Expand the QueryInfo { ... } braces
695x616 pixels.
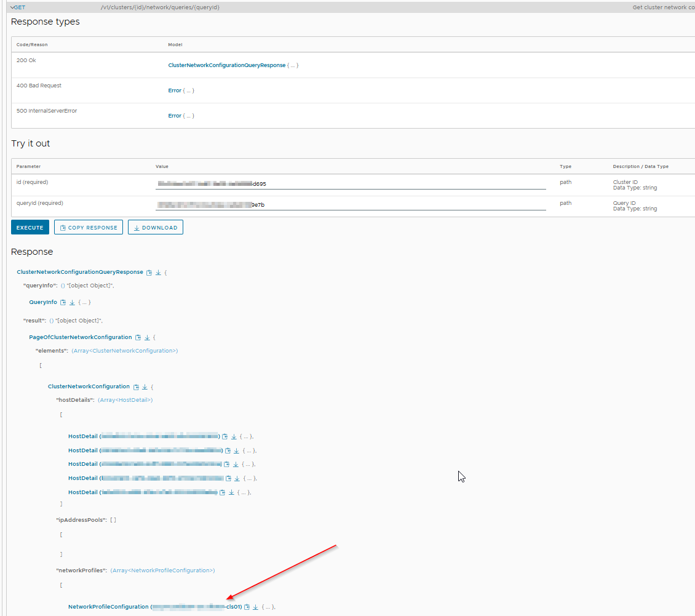[85, 302]
